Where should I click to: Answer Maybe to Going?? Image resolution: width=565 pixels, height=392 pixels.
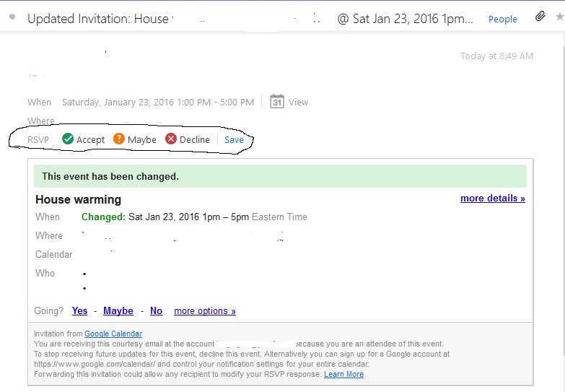coord(118,311)
